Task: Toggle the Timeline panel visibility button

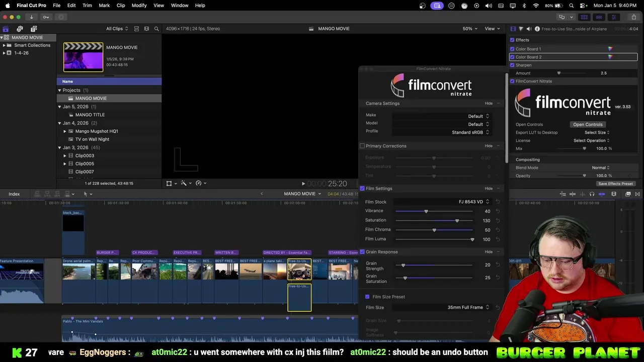Action: [599, 17]
